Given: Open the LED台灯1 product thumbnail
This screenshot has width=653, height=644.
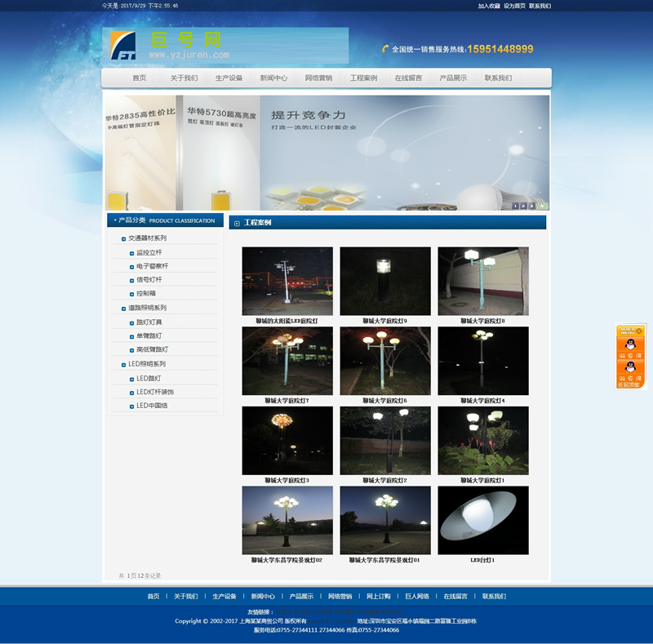Looking at the screenshot, I should point(482,521).
